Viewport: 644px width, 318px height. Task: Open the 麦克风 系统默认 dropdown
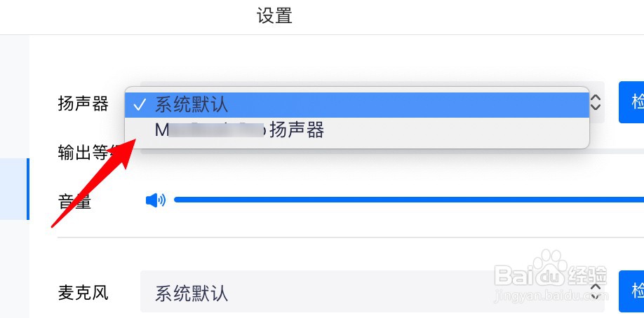[372, 291]
